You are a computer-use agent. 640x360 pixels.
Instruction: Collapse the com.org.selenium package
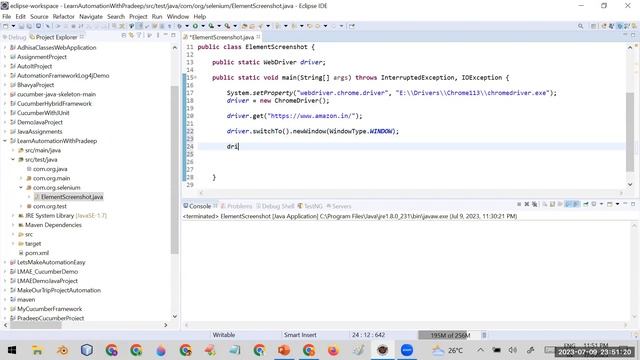pos(21,188)
